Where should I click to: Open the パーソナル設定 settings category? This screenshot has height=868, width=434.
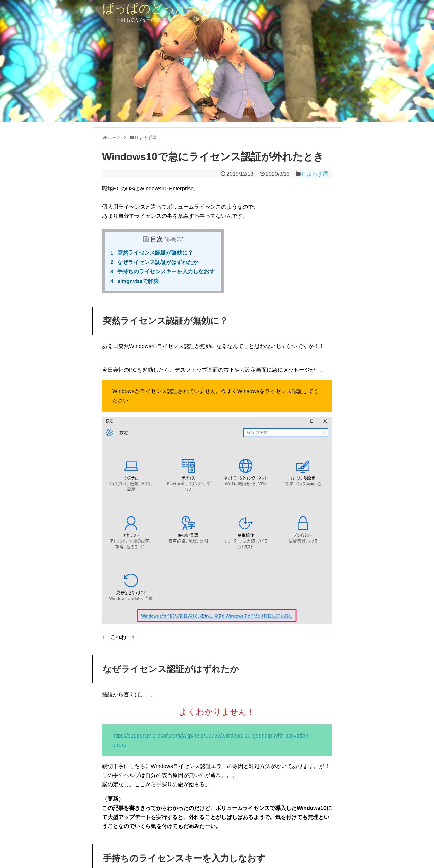[303, 473]
